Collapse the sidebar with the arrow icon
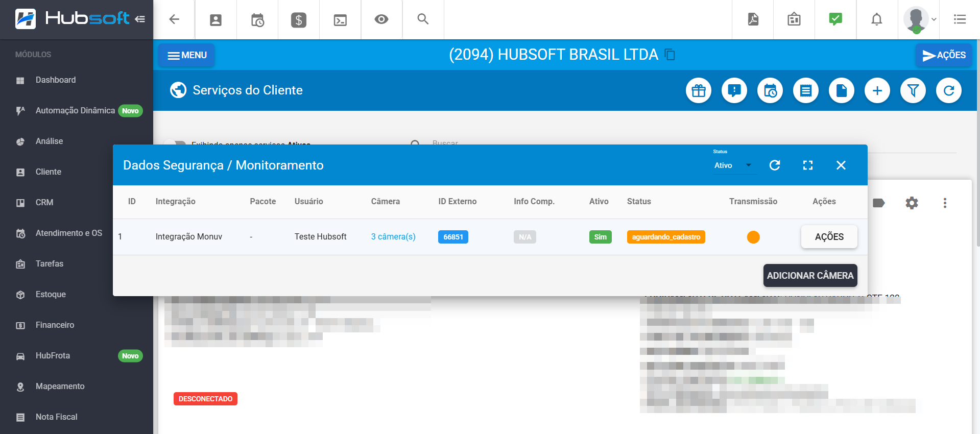 140,19
